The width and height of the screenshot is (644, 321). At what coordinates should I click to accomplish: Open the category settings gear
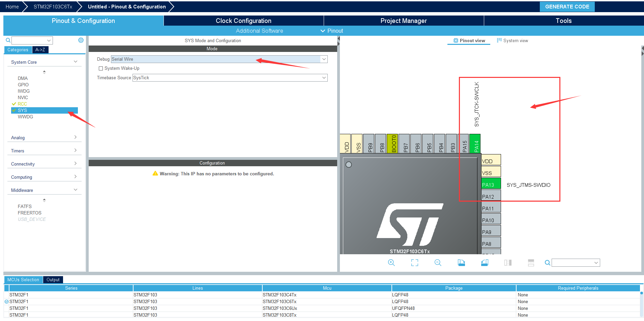pos(81,40)
